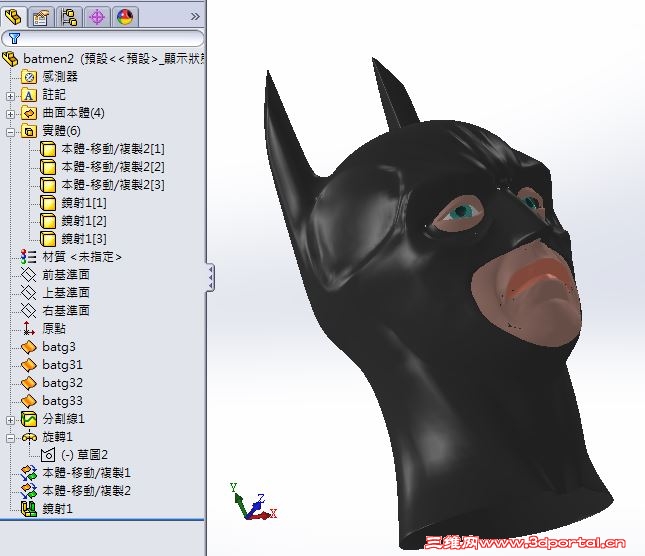Select the 鏡射1[1] body icon
The width and height of the screenshot is (645, 556).
click(x=48, y=203)
